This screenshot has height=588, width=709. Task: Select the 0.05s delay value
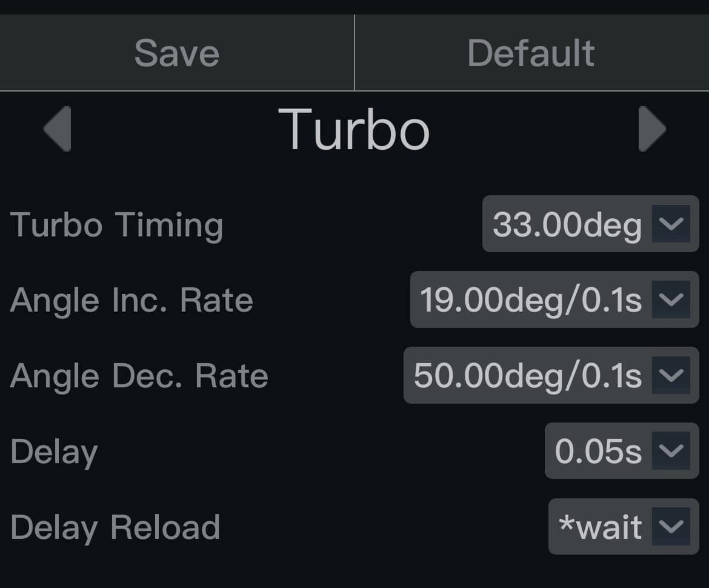pos(597,452)
